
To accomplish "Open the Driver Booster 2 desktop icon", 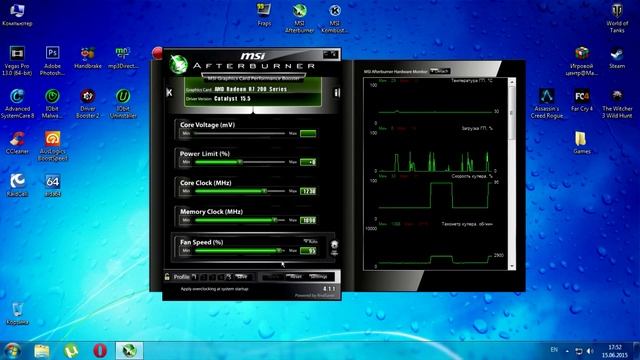I will coord(88,103).
